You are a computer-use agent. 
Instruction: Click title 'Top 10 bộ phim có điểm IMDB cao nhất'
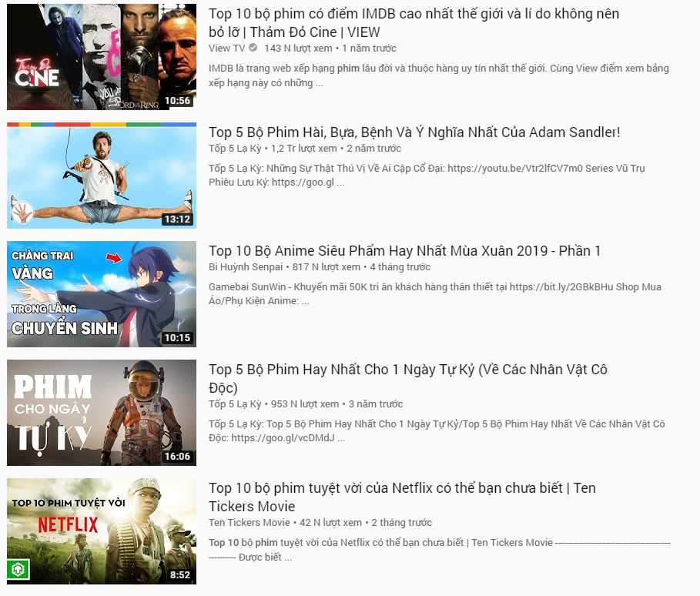point(414,23)
